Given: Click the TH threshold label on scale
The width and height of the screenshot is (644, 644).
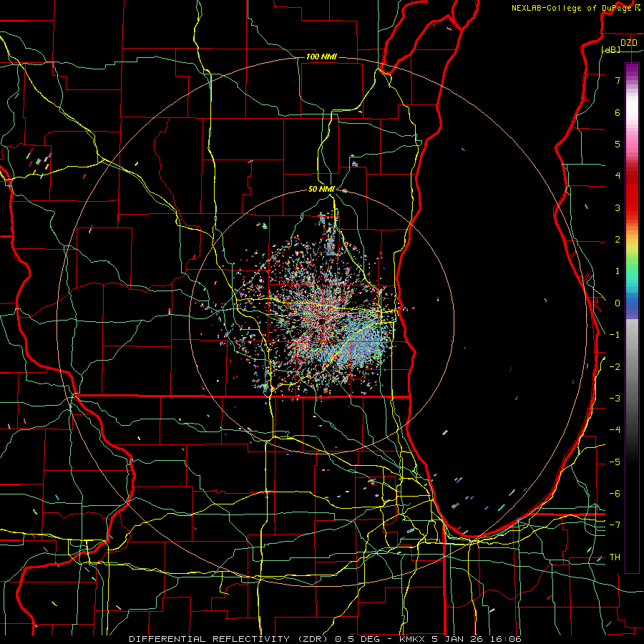Looking at the screenshot, I should click(615, 557).
